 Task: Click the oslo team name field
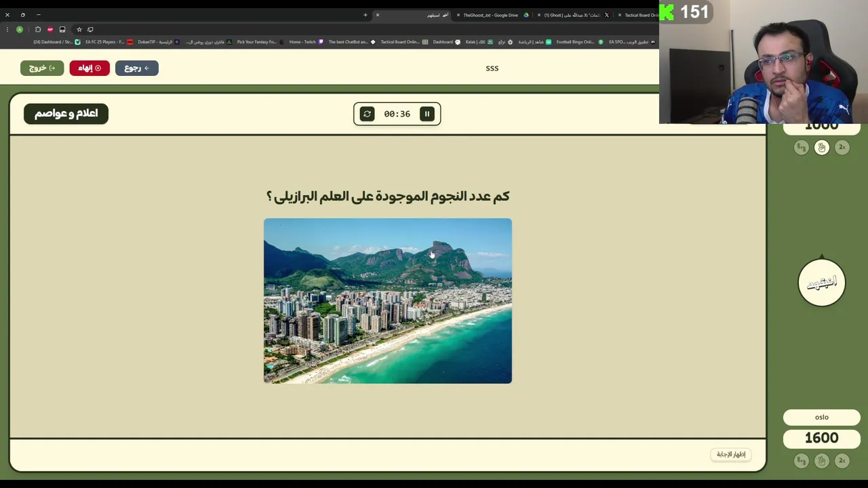tap(822, 418)
